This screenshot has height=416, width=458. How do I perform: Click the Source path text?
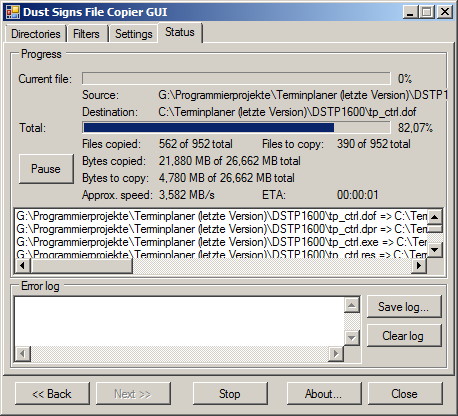click(303, 95)
